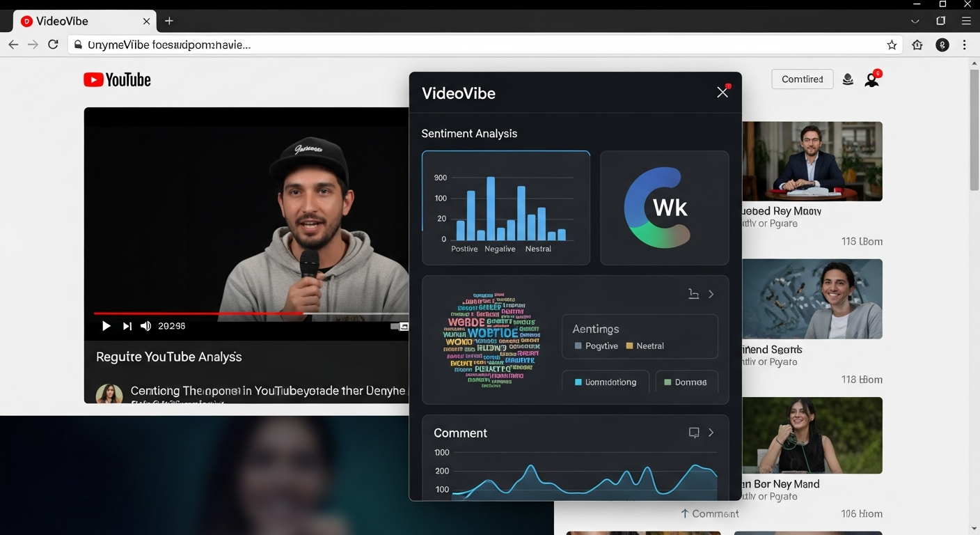Click the Comment link with up arrow
Image resolution: width=980 pixels, height=535 pixels.
709,513
